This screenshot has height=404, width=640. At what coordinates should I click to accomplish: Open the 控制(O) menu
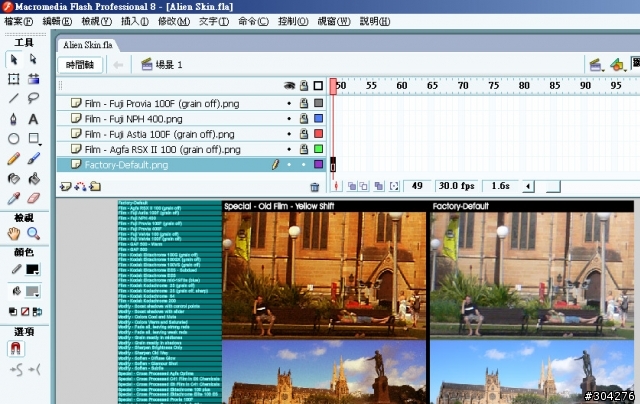[x=293, y=21]
